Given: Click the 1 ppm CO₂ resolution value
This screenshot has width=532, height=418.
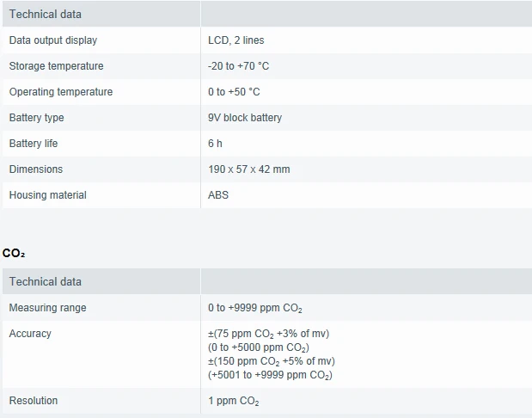Looking at the screenshot, I should click(234, 401).
